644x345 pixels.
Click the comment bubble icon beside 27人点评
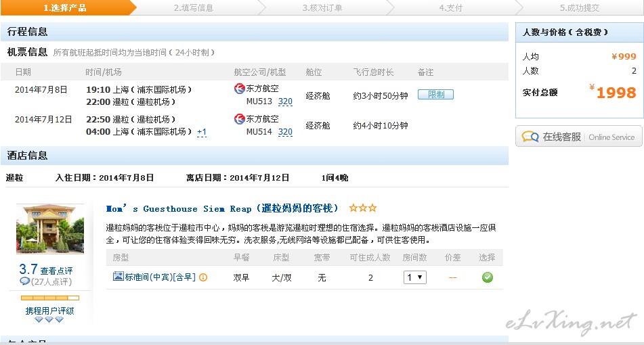[24, 281]
